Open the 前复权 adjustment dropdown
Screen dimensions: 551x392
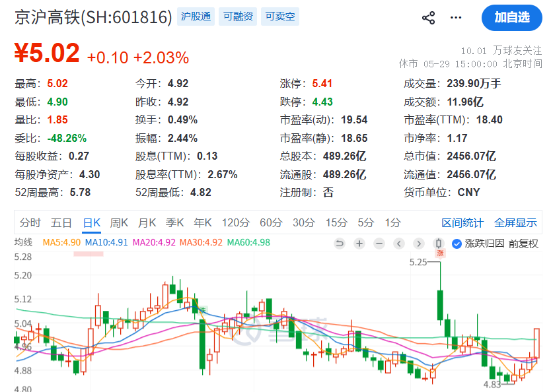(523, 244)
